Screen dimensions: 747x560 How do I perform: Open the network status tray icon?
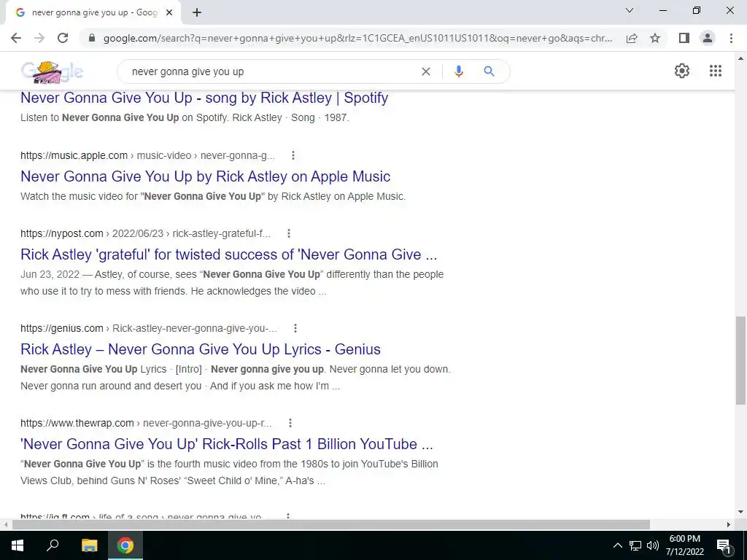635,545
